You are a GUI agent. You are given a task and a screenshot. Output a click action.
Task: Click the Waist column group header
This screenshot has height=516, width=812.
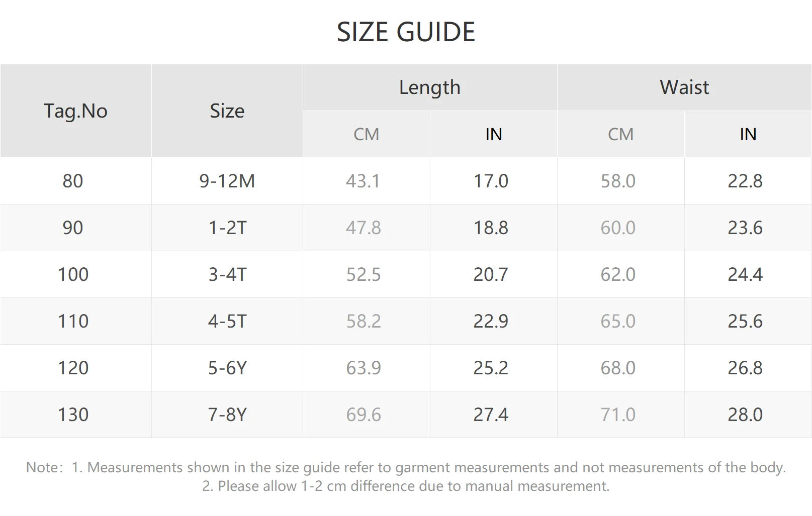click(684, 87)
